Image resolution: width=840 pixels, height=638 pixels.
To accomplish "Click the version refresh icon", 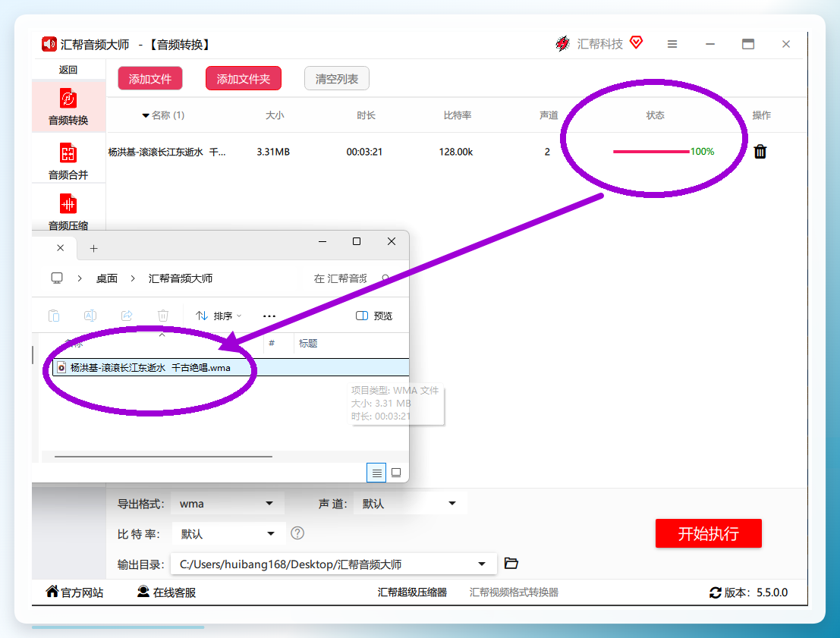I will pyautogui.click(x=716, y=592).
